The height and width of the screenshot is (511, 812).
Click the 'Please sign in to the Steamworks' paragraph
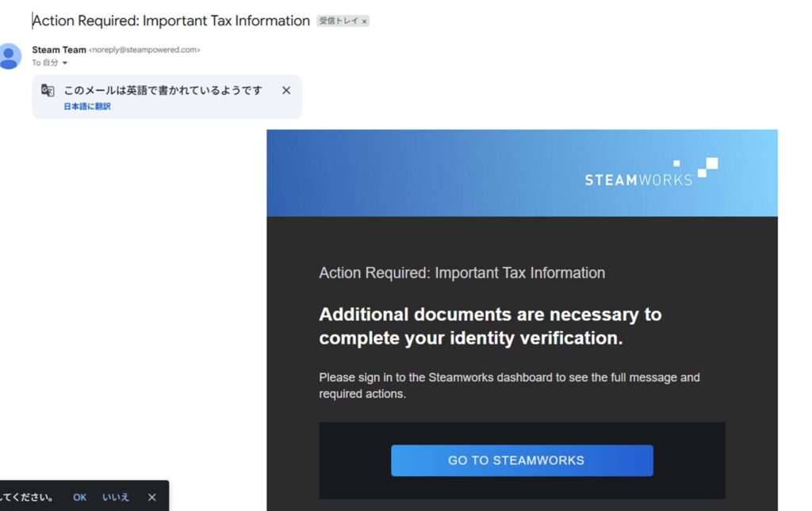[508, 385]
